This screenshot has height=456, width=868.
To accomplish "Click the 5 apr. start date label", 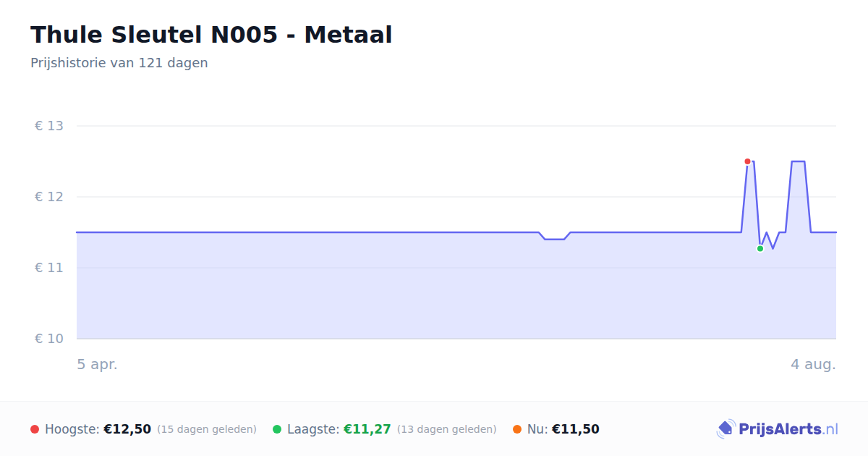I will coord(98,365).
